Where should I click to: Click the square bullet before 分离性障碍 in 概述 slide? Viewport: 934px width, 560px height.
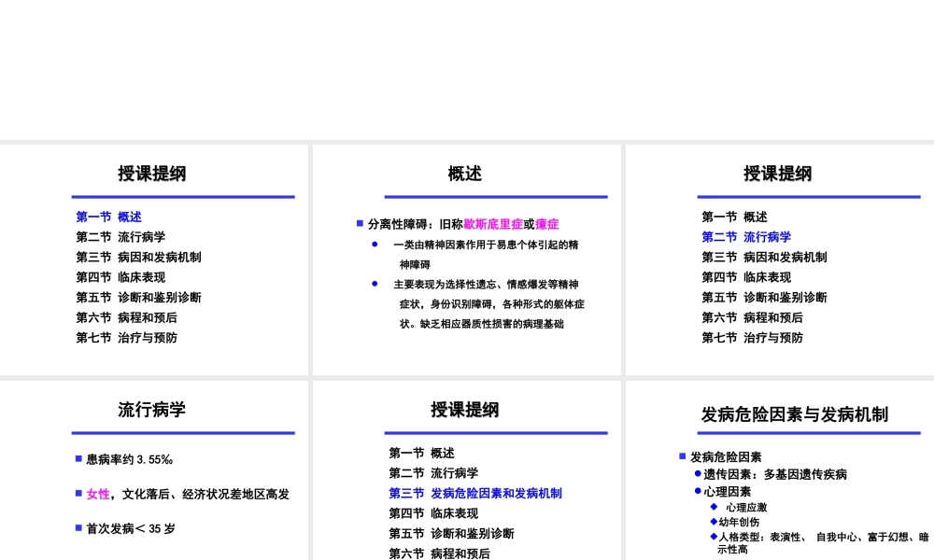[x=359, y=223]
